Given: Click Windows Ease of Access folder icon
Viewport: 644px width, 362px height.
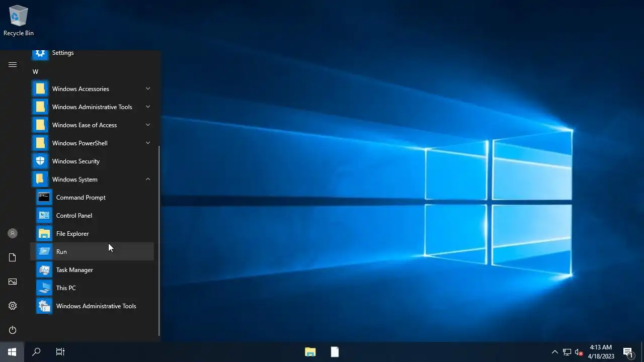Looking at the screenshot, I should [x=40, y=125].
